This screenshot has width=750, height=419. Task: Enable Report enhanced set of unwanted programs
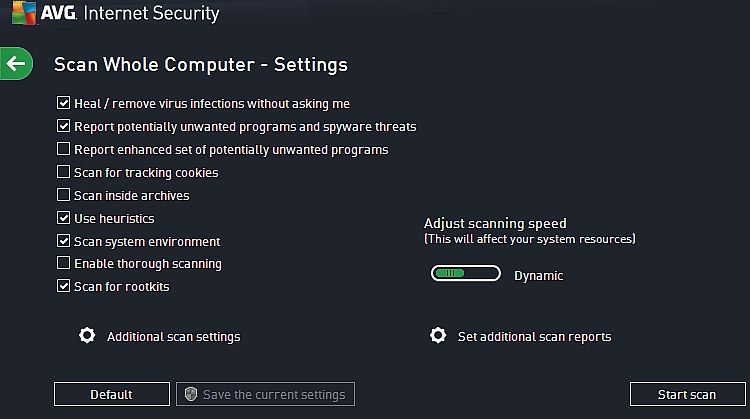tap(63, 149)
